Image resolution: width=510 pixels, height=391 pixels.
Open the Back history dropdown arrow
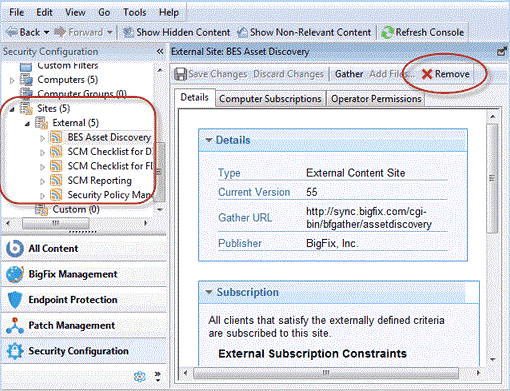[46, 32]
